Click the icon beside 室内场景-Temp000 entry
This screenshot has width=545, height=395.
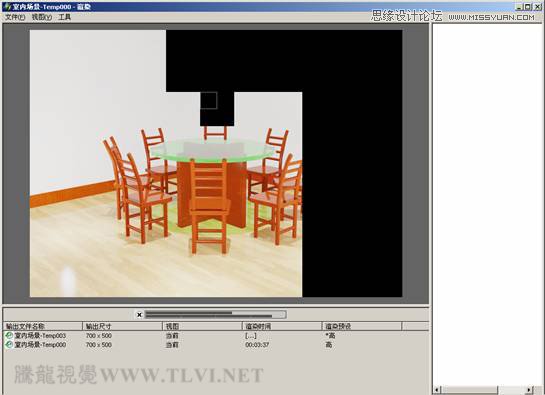(9, 345)
